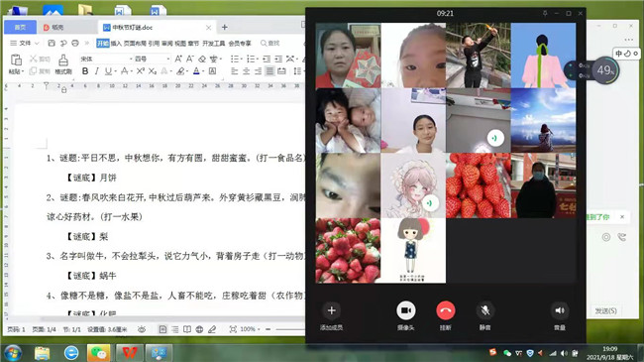644x362 pixels.
Task: Open a new document tab with plus
Action: pos(225,27)
